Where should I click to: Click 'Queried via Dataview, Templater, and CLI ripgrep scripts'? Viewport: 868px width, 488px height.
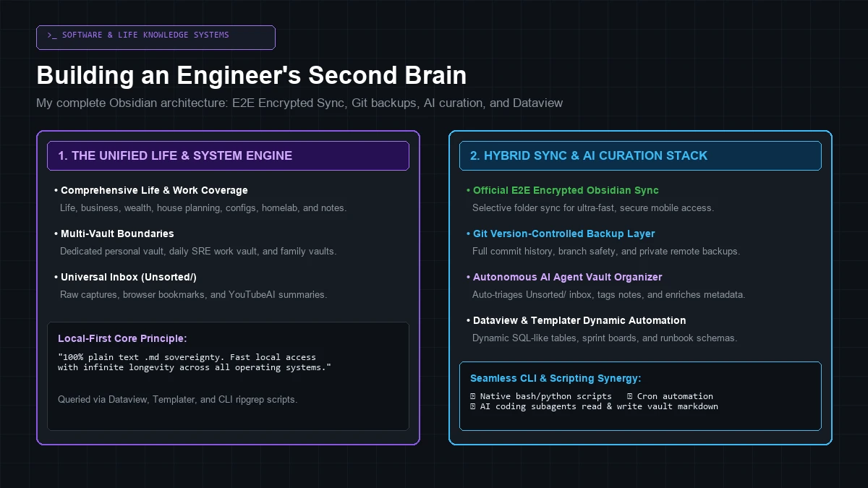[x=177, y=399]
